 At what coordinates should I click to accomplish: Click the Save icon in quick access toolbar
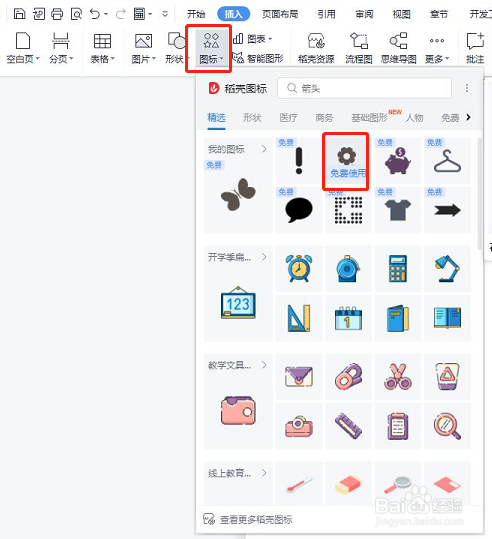19,14
